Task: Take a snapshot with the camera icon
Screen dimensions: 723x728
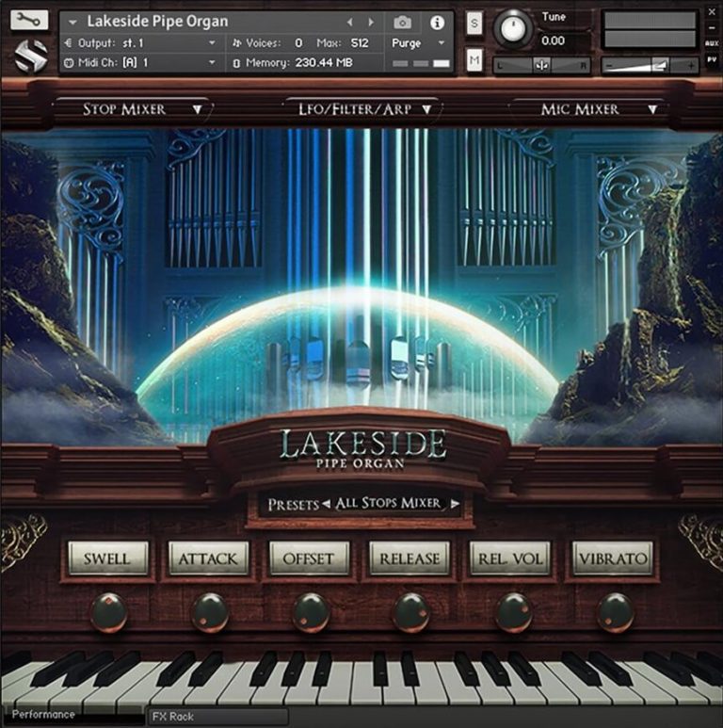Action: pos(402,23)
